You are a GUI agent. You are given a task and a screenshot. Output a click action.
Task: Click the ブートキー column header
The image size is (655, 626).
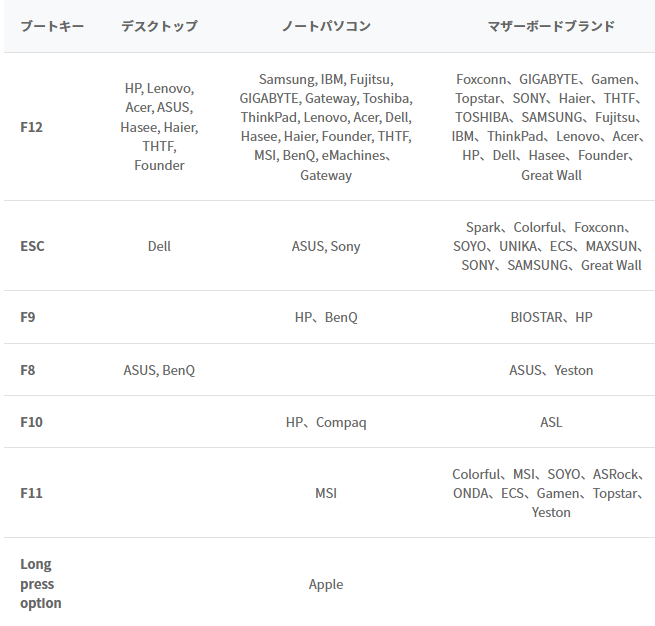tap(53, 26)
